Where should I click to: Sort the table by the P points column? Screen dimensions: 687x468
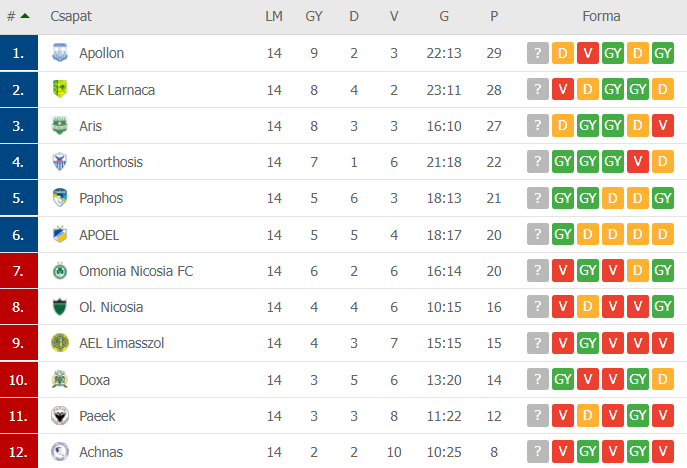coord(494,16)
